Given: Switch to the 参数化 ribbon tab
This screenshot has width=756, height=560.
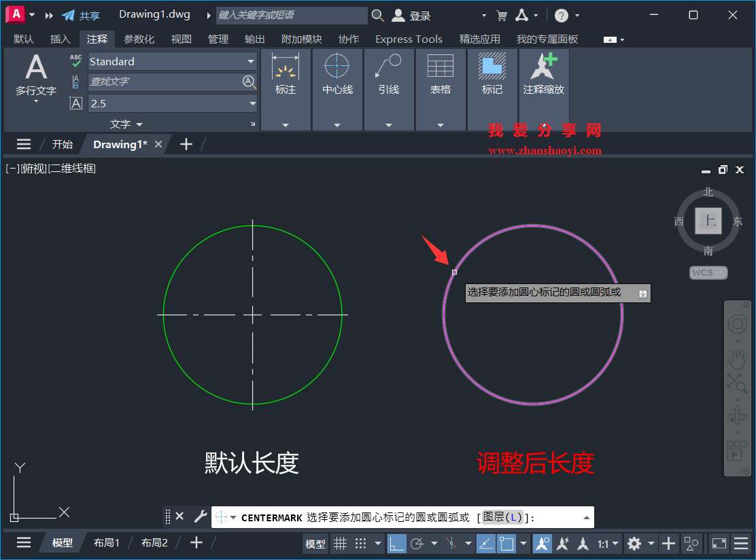Looking at the screenshot, I should [x=139, y=39].
